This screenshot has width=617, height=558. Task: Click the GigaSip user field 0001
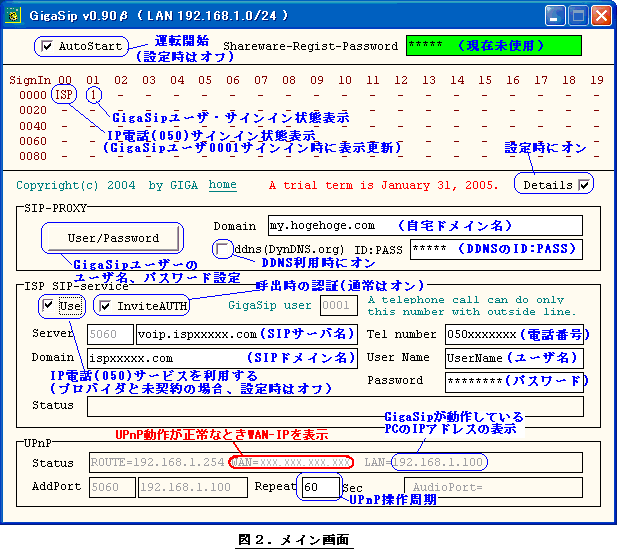tap(339, 305)
